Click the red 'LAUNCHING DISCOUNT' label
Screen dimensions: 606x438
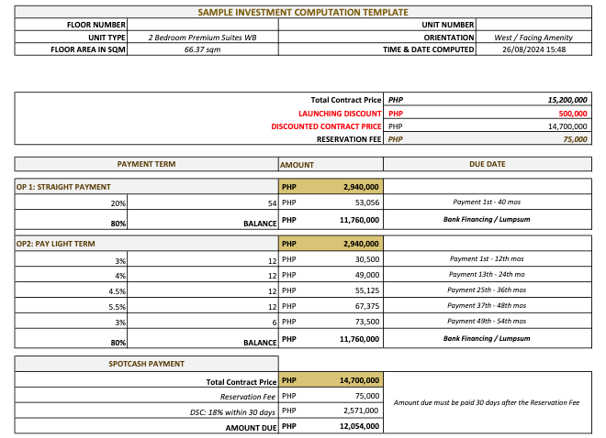point(340,114)
